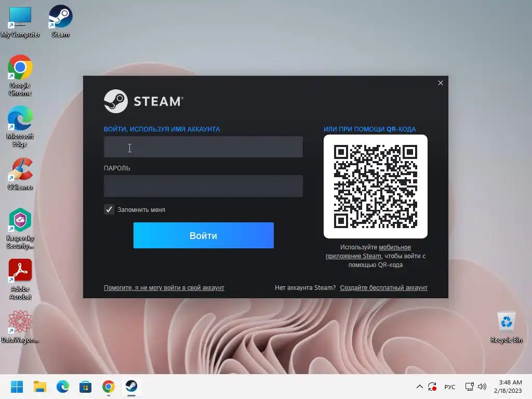Switch the РУС input language indicator
The image size is (532, 399).
click(449, 387)
